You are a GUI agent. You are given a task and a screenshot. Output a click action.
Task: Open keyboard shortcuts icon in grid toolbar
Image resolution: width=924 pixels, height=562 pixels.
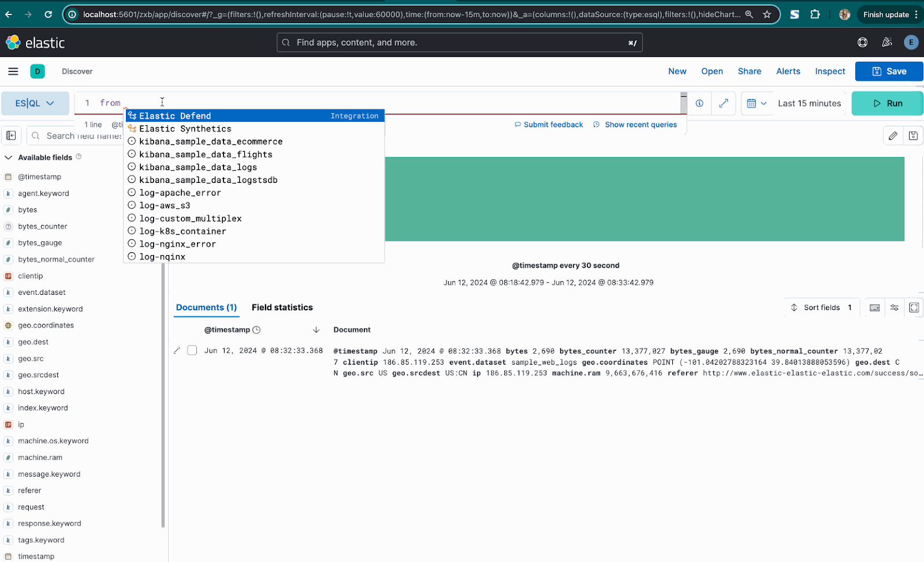tap(875, 308)
